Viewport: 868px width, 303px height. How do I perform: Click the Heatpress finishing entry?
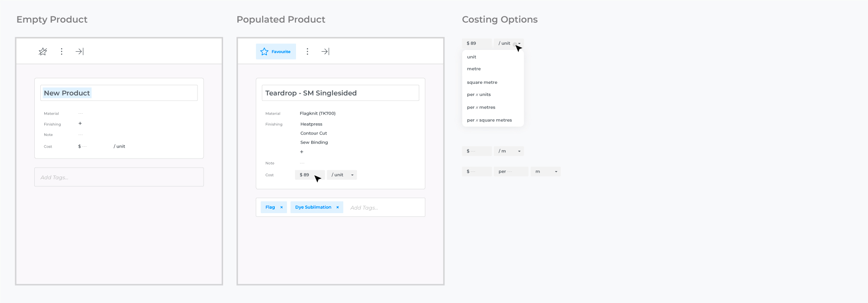pyautogui.click(x=311, y=124)
